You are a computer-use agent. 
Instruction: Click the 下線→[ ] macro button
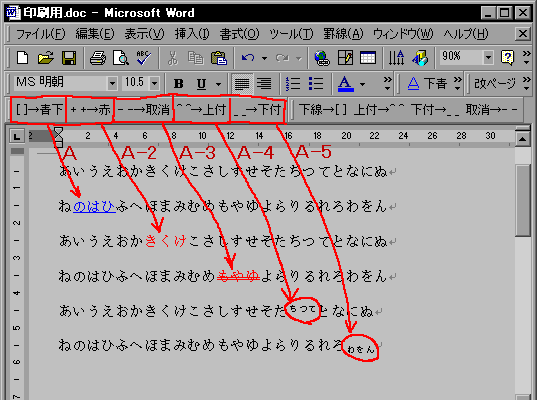[323, 110]
